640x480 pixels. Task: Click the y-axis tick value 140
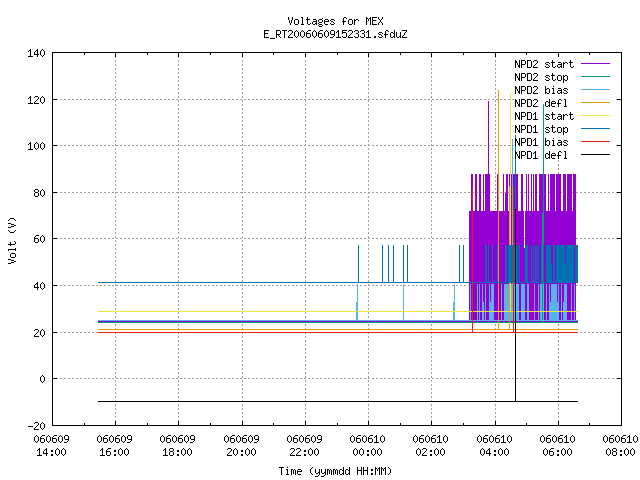tap(36, 53)
